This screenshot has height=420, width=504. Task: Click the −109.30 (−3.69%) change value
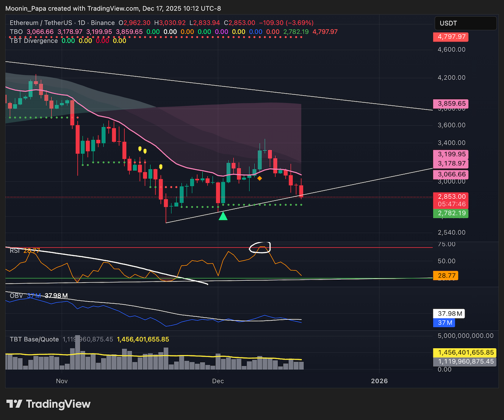pyautogui.click(x=287, y=23)
